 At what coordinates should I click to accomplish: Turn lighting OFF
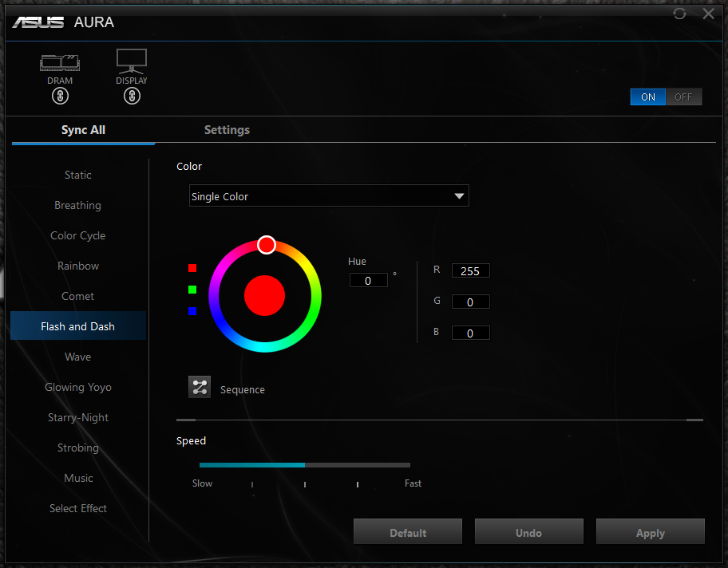click(x=683, y=97)
